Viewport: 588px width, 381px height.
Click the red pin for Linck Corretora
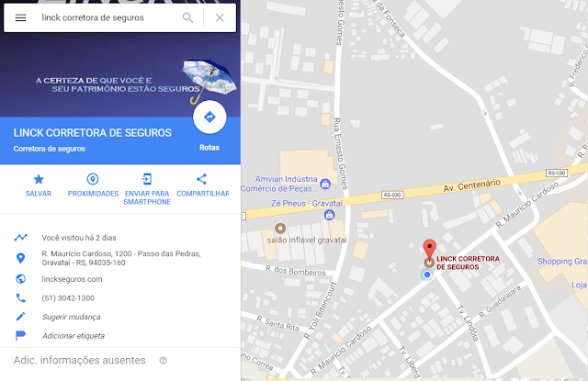(x=429, y=249)
